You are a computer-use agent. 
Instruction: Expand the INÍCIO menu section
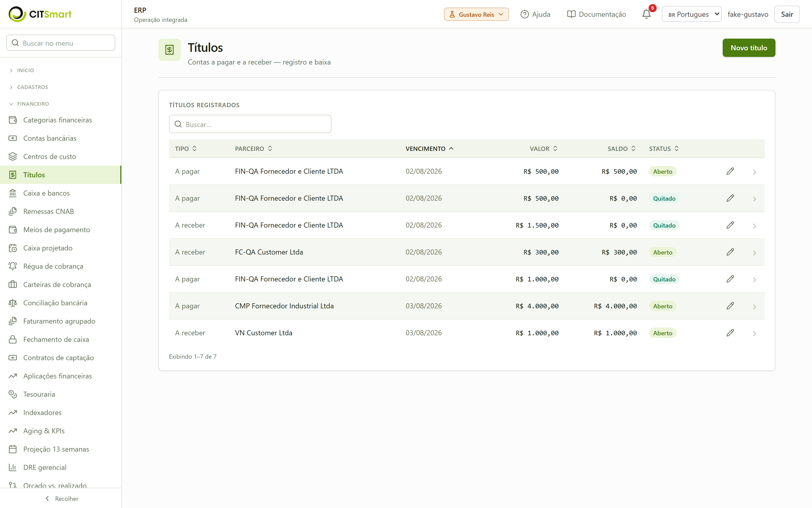[x=25, y=70]
